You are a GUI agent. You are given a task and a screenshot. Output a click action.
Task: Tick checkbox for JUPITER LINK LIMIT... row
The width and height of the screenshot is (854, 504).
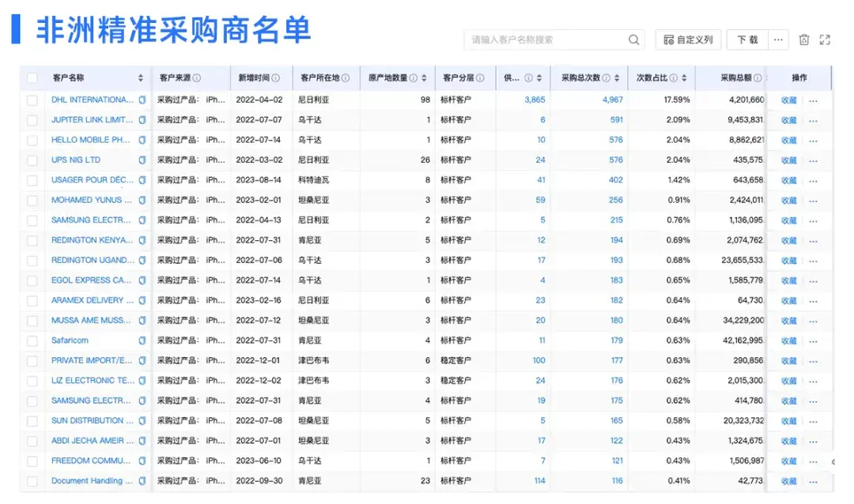click(x=32, y=120)
